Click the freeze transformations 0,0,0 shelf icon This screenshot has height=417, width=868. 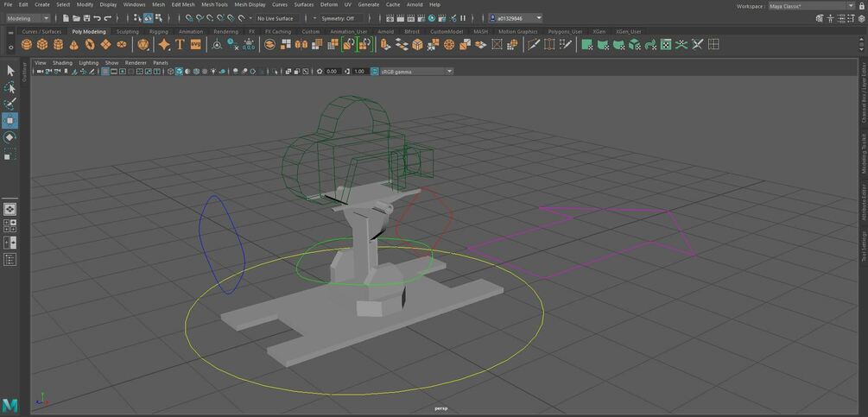click(x=249, y=45)
